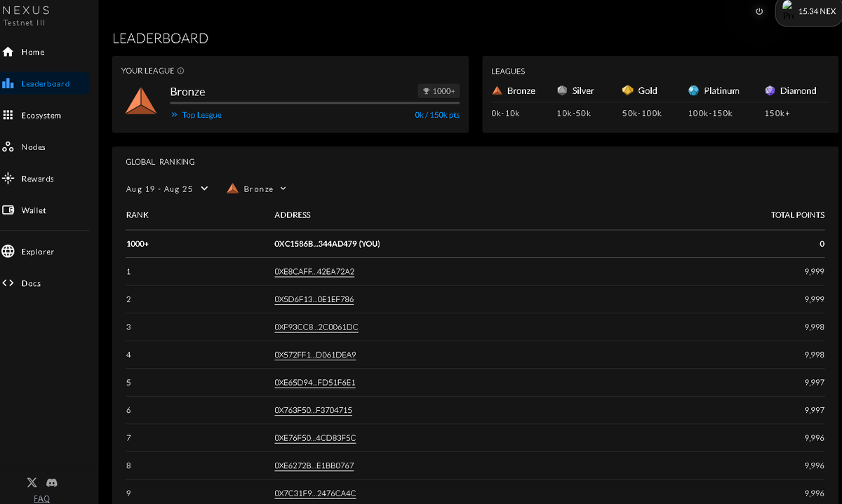This screenshot has width=842, height=504.
Task: Open address 0XE65D94...FD51F6E1
Action: (x=315, y=383)
